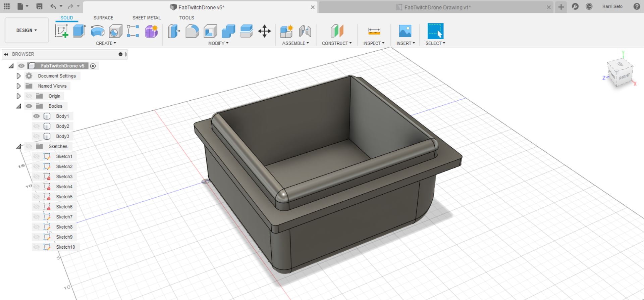Switch to the FabTwitchDrone v5 document tab
644x300 pixels.
[200, 7]
